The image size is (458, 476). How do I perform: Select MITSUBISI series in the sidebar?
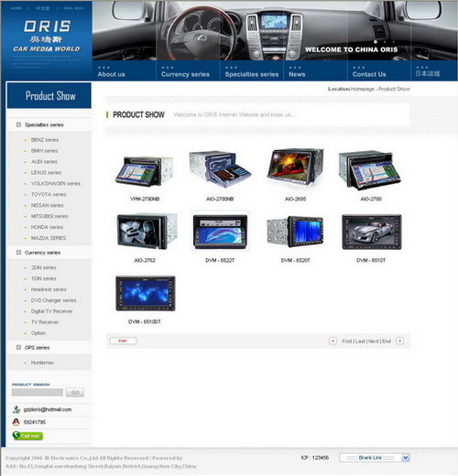click(49, 216)
